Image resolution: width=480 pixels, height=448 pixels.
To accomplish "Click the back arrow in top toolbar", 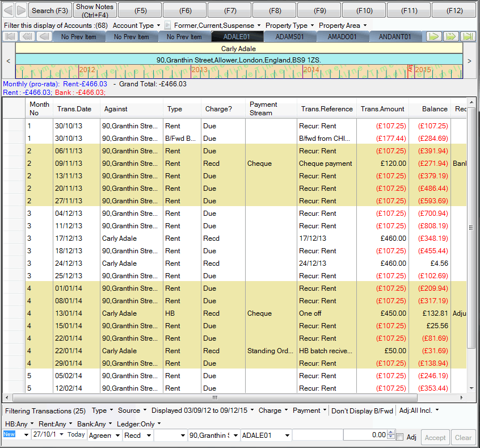I will point(7,10).
